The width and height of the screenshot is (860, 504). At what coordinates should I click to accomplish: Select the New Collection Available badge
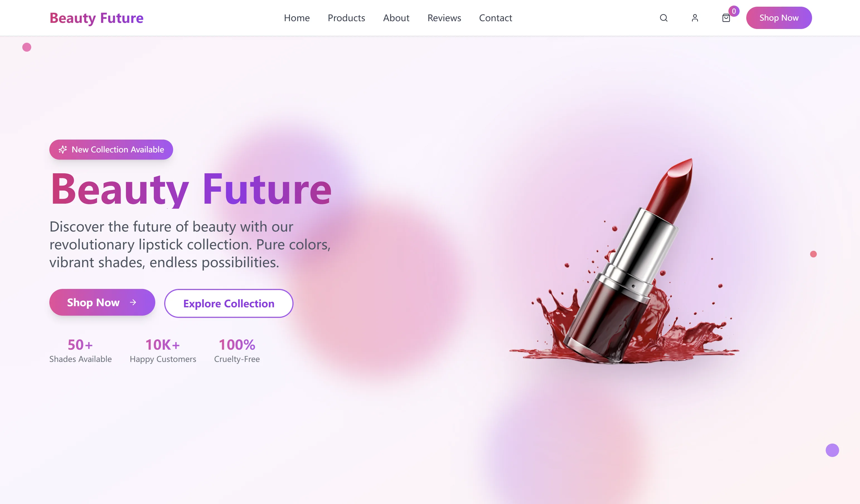tap(111, 149)
